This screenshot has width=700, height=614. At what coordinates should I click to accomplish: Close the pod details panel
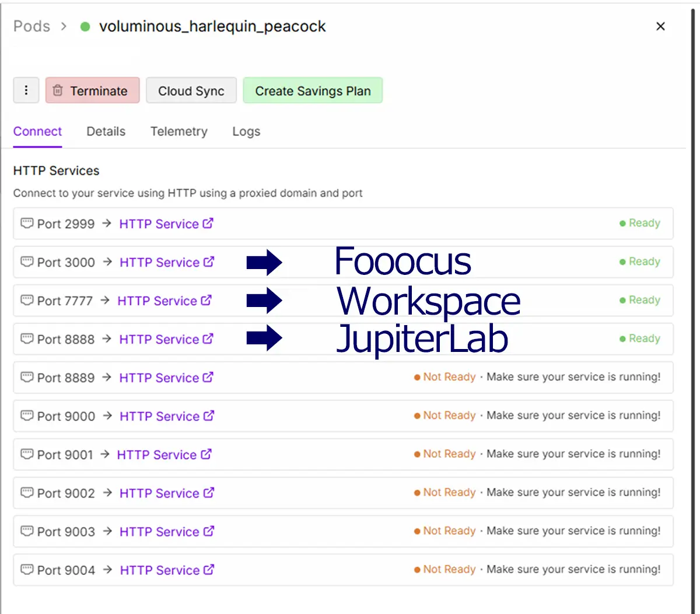point(660,26)
